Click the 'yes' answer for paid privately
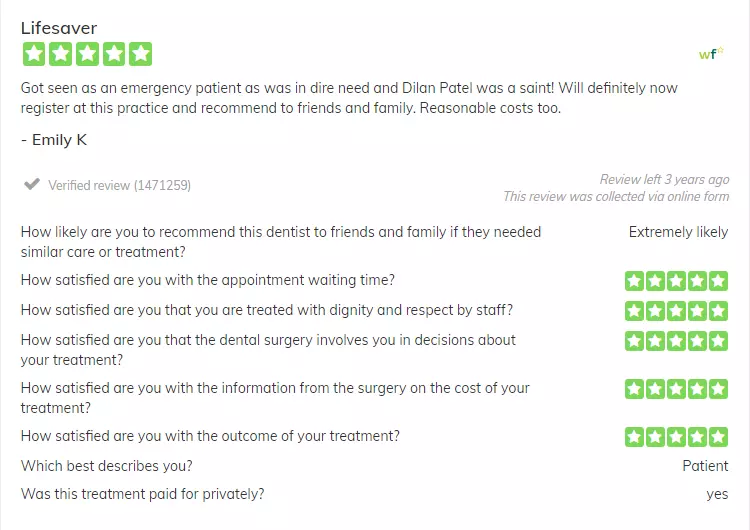Viewport: 750px width, 530px height. pyautogui.click(x=717, y=494)
